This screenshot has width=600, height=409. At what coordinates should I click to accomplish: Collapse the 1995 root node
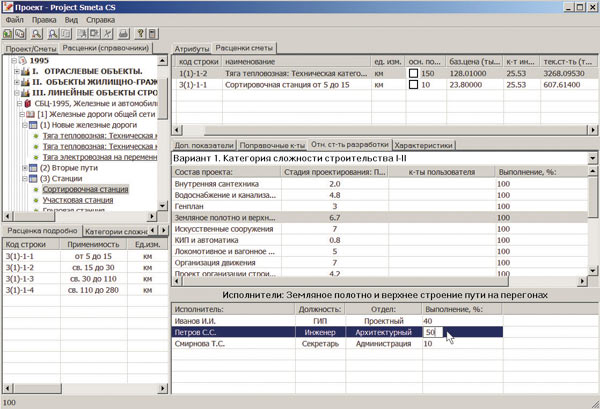click(14, 60)
